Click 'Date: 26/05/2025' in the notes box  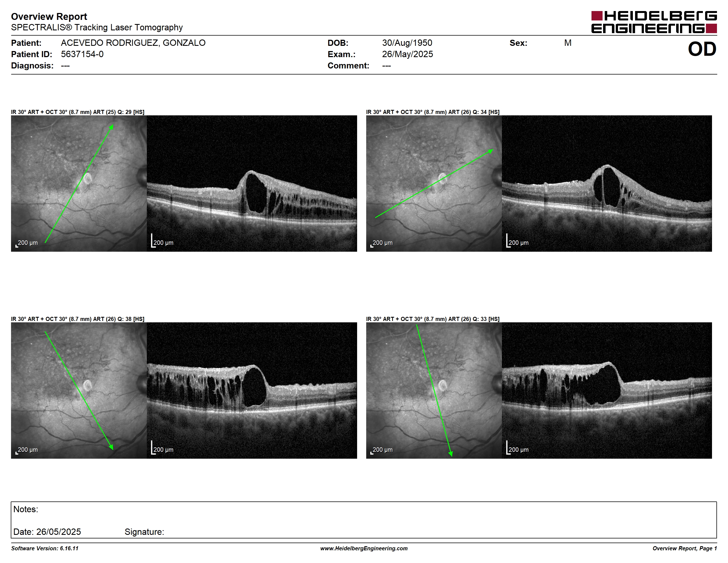47,532
